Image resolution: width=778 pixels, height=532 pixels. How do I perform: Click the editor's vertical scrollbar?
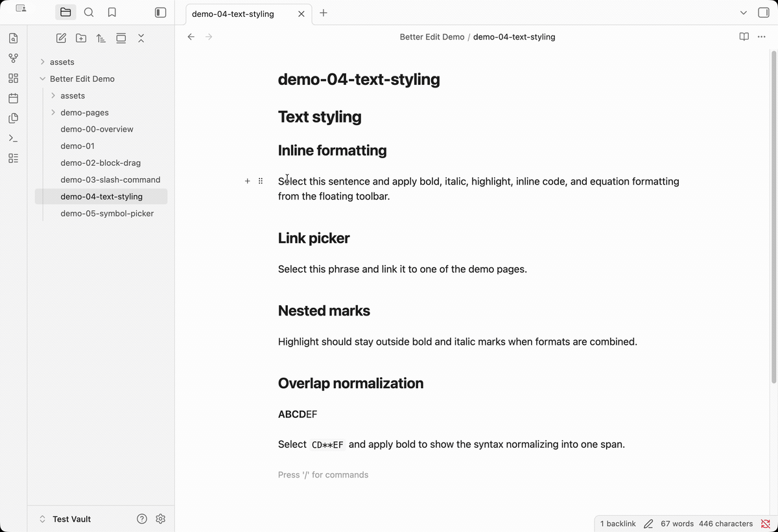coord(773,218)
